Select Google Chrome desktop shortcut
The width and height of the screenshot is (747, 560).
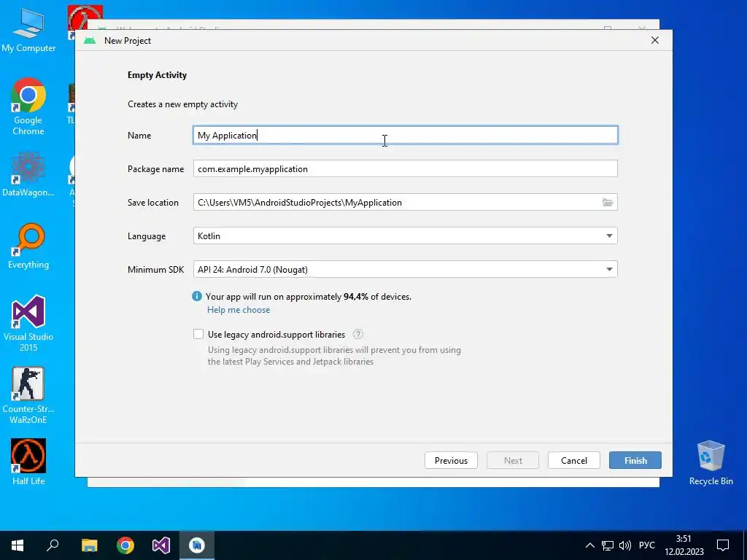[28, 106]
